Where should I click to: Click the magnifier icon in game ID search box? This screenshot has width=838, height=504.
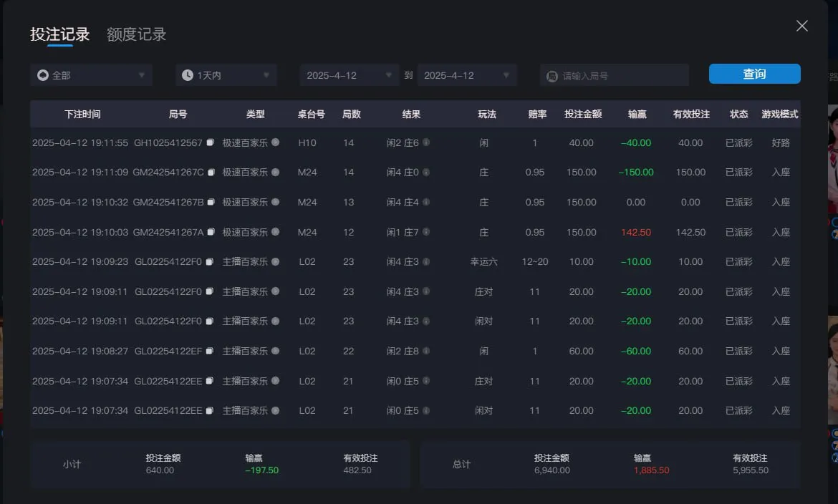click(x=553, y=74)
